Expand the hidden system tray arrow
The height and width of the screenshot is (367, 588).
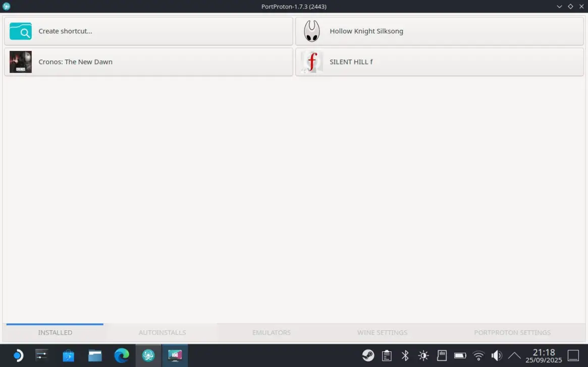(514, 355)
